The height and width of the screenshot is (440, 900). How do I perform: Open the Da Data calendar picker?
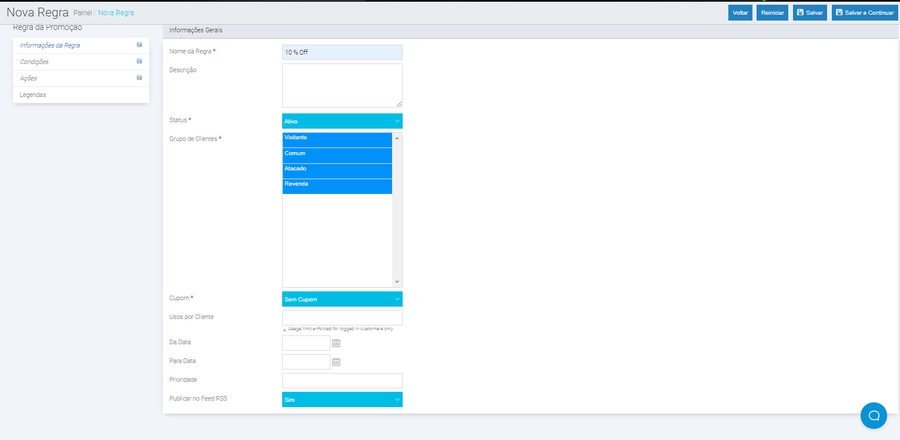[337, 343]
